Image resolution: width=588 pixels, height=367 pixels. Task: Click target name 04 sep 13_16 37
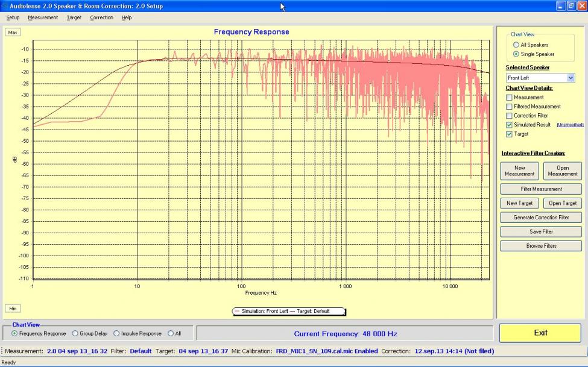[x=203, y=351]
